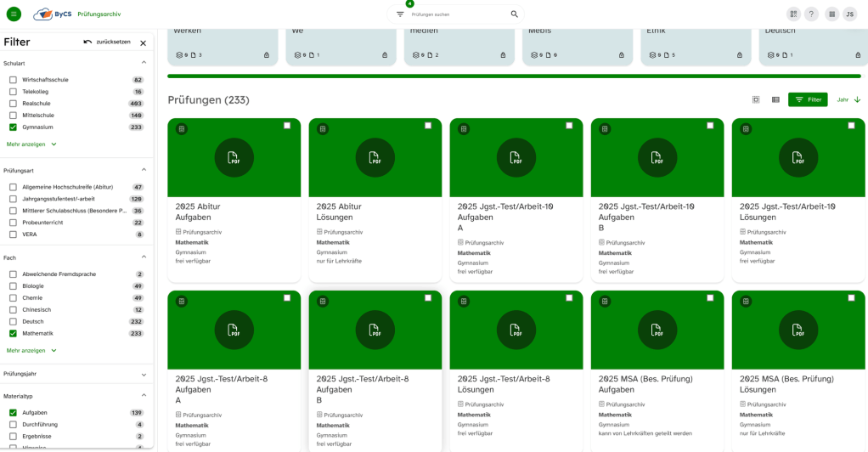Collapse the Schulart filter section
This screenshot has width=868, height=452.
(x=144, y=63)
